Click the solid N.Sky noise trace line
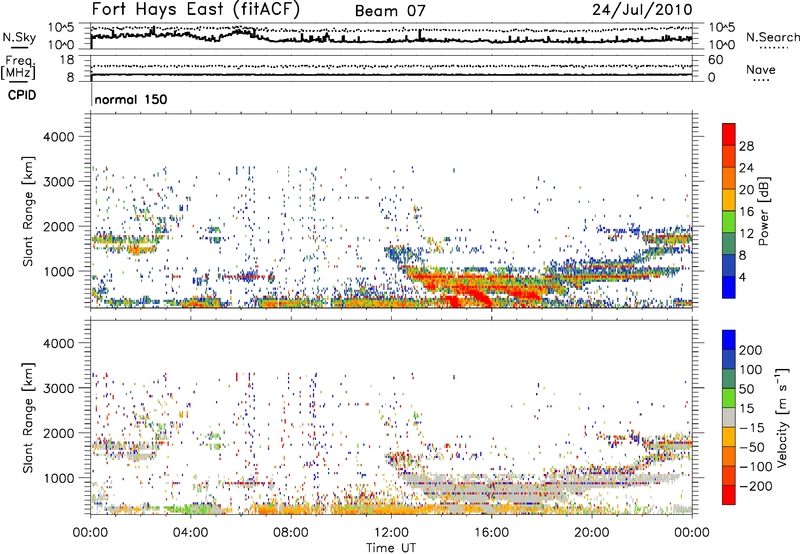The width and height of the screenshot is (800, 554). pos(391,39)
